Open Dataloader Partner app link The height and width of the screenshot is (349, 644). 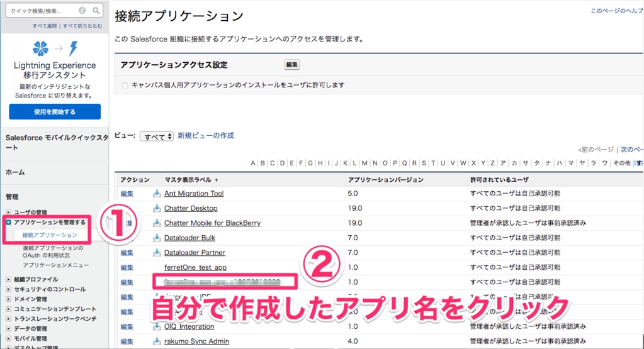coord(195,253)
